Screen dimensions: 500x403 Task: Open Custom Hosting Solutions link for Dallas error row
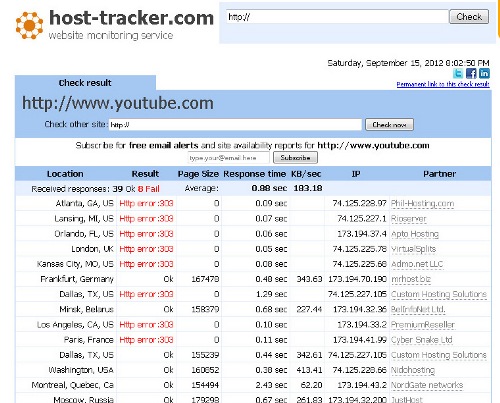439,294
